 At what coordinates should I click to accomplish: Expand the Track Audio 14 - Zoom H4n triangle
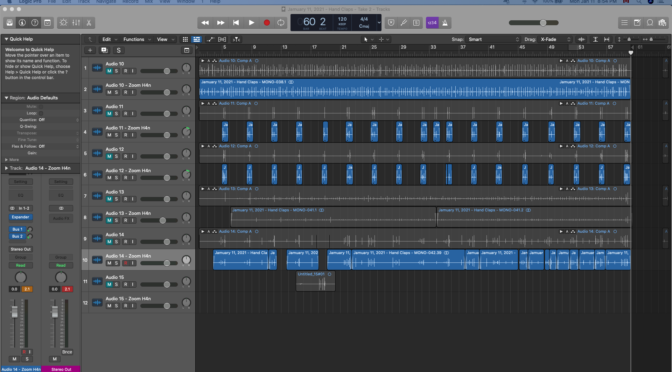click(x=6, y=168)
